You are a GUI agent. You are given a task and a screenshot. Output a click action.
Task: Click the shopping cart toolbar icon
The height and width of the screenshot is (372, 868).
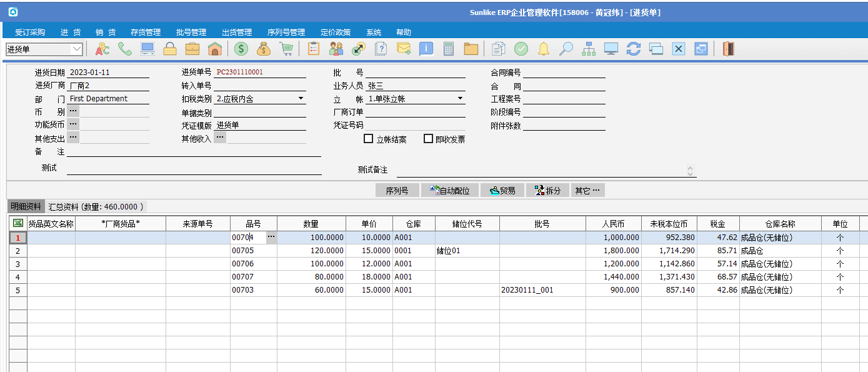click(x=286, y=49)
